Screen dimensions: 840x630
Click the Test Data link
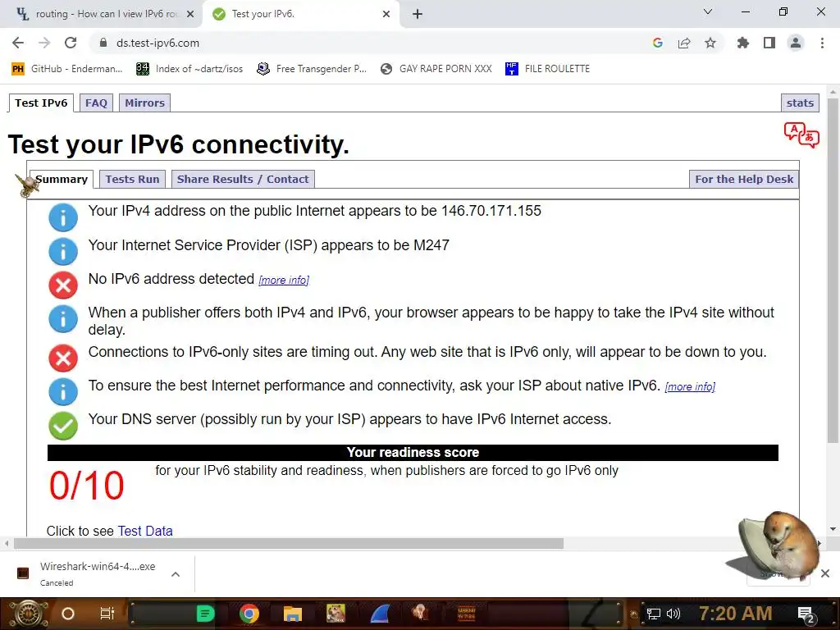[145, 531]
